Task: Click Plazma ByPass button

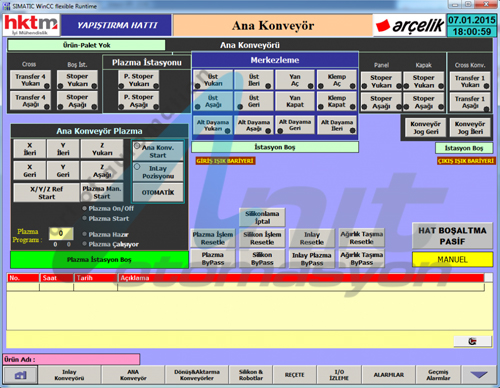Action: coord(213,259)
